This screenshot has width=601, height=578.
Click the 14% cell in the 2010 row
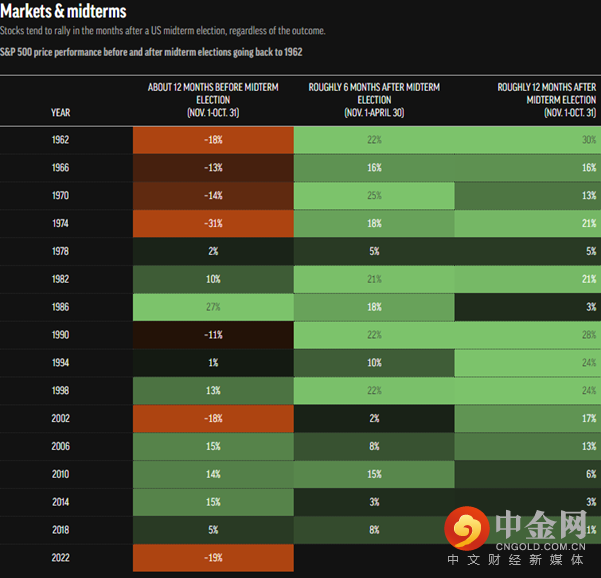[x=213, y=474]
